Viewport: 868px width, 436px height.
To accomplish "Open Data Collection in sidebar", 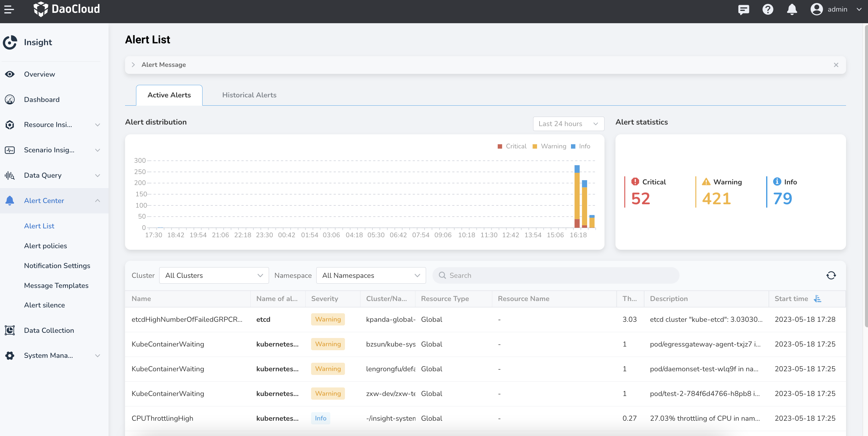I will click(49, 330).
